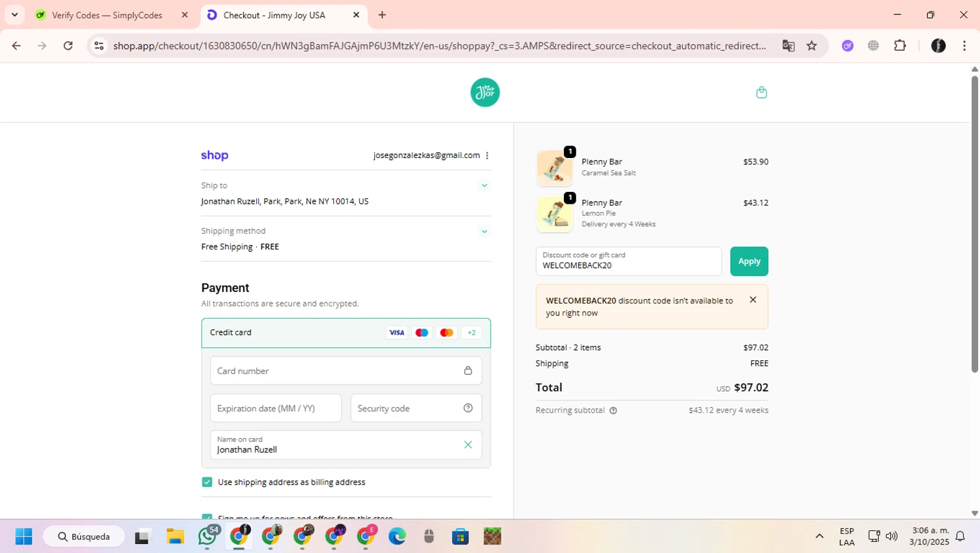The height and width of the screenshot is (553, 980).
Task: Expand the Ship to section
Action: click(484, 185)
